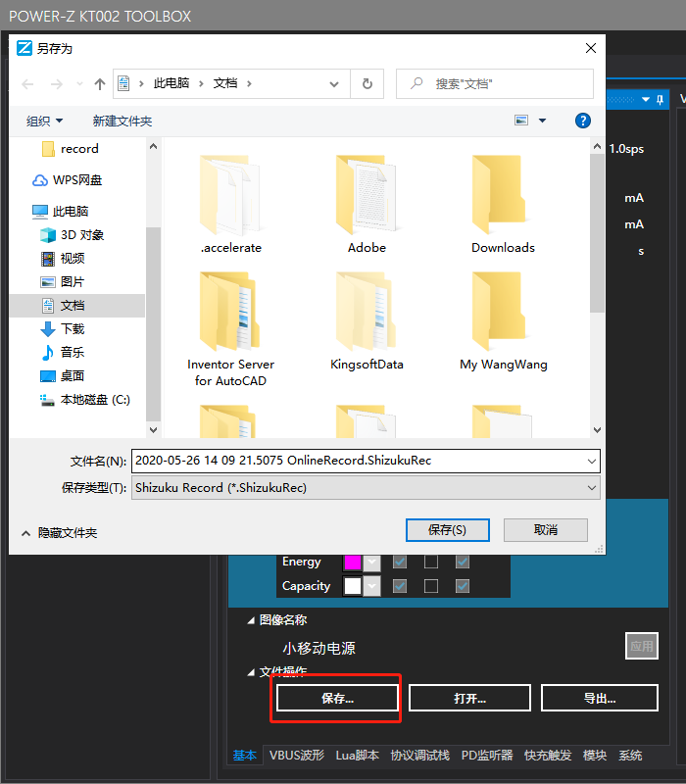Switch to the PD监听器 tab
The width and height of the screenshot is (686, 784).
(x=487, y=755)
